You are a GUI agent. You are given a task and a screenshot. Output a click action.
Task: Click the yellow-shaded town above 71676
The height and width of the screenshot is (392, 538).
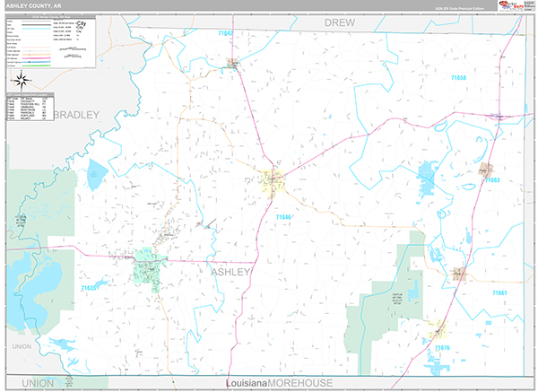(438, 328)
